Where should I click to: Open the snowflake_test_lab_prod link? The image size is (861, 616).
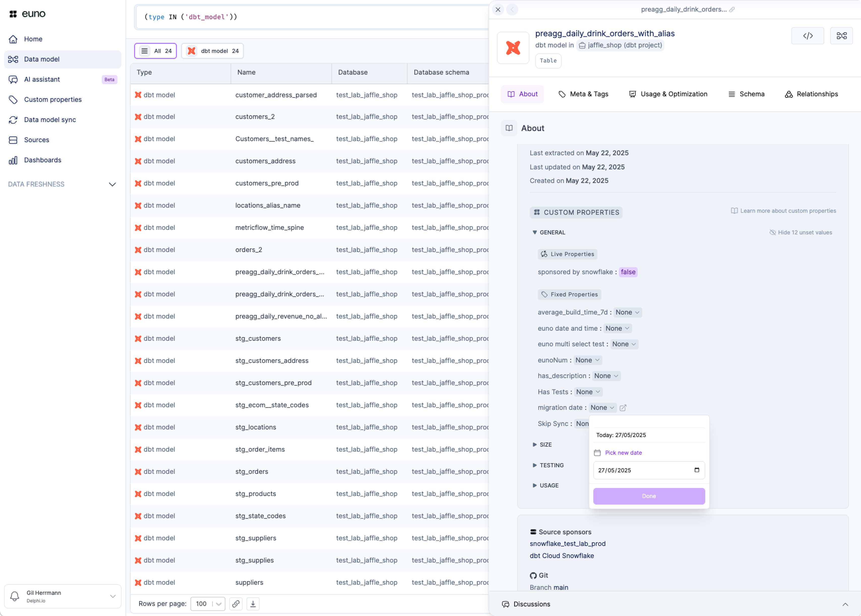point(567,544)
